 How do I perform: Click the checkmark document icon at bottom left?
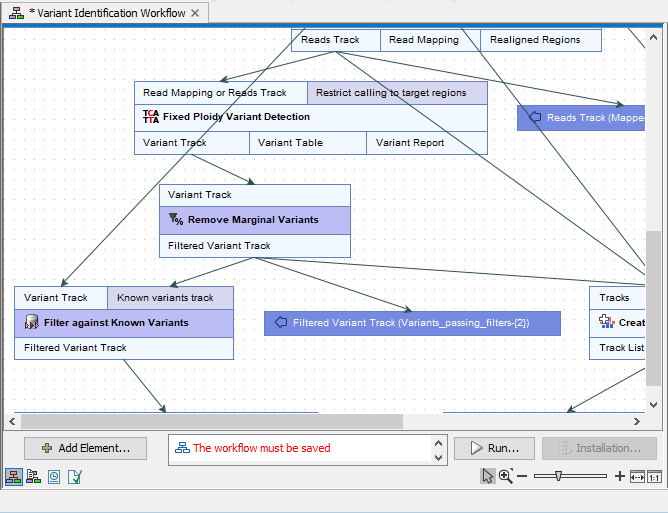coord(73,477)
